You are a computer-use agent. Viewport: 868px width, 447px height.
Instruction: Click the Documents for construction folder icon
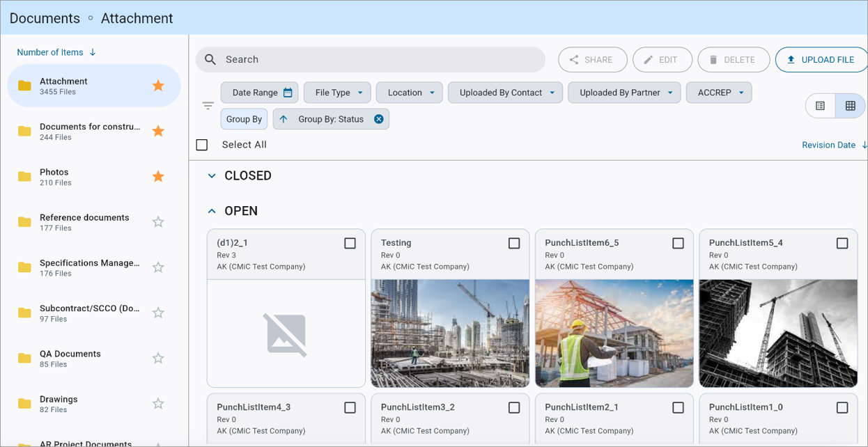(x=24, y=131)
